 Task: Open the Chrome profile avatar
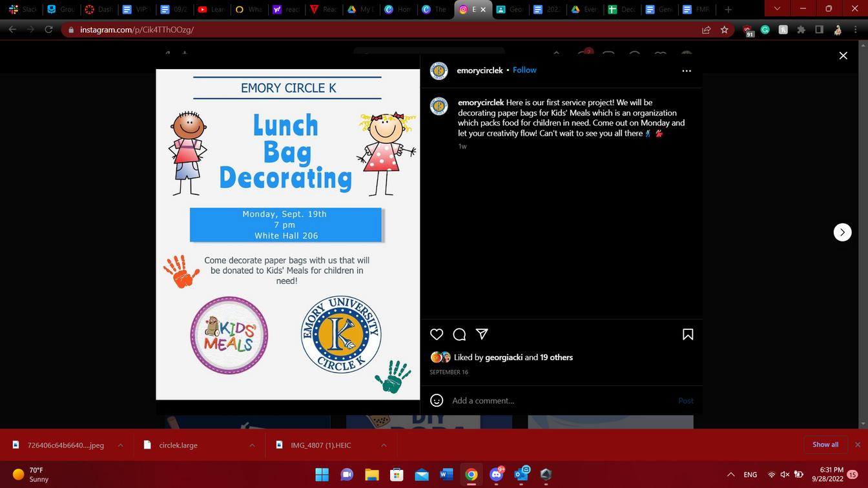pos(838,30)
